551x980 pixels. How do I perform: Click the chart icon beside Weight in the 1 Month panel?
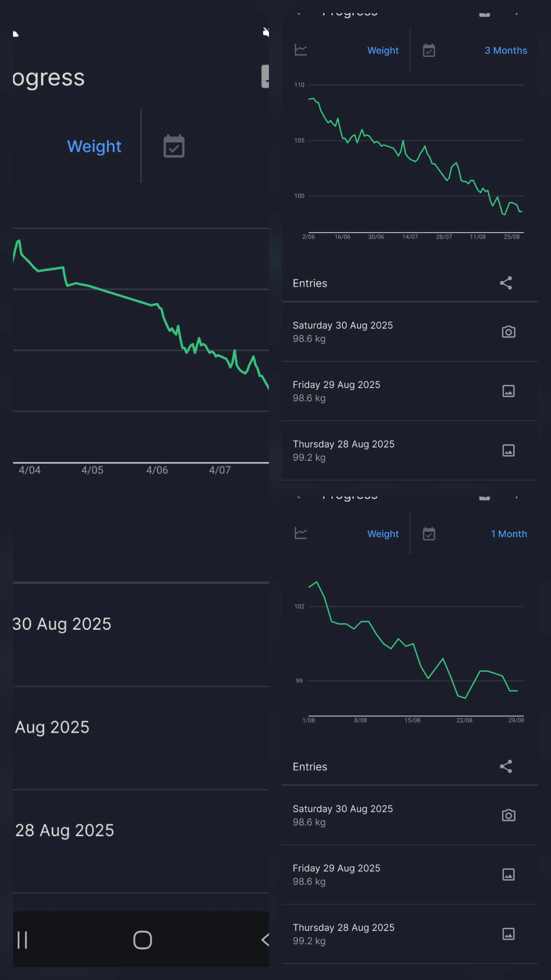(300, 533)
